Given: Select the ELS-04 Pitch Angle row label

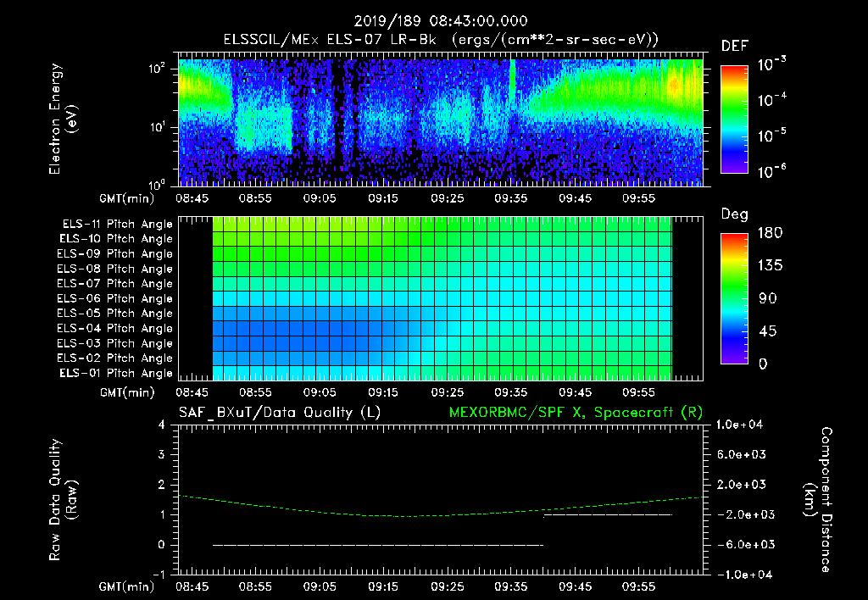Looking at the screenshot, I should coord(115,328).
